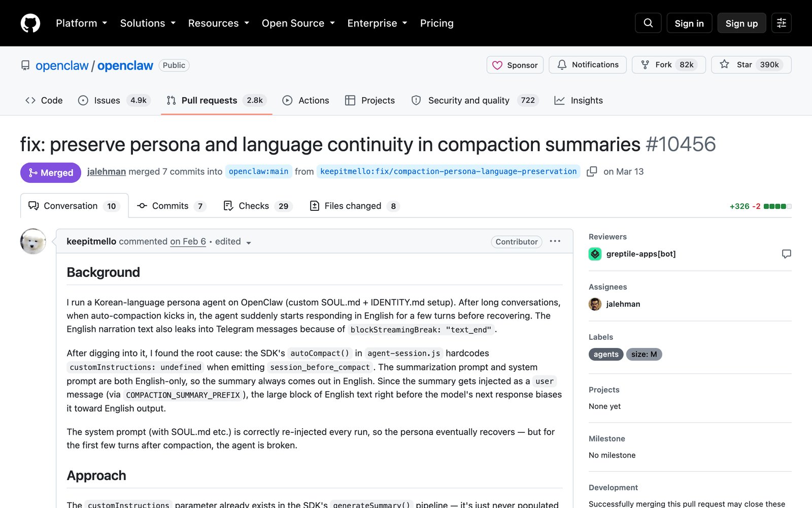This screenshot has width=812, height=508.
Task: Open the jalehman assignee name link
Action: [x=623, y=304]
